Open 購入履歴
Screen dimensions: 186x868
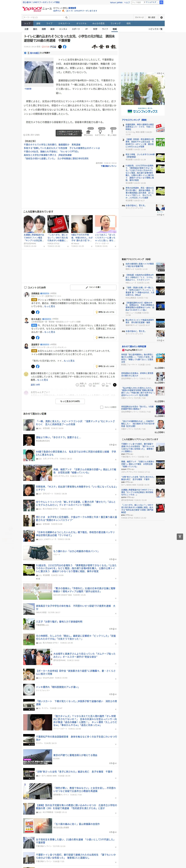coord(152,18)
